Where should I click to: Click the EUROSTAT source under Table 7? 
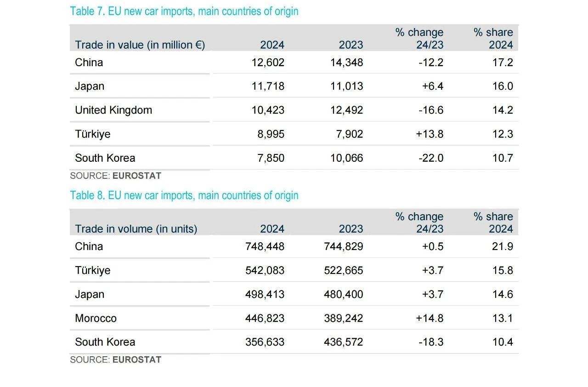(x=136, y=176)
